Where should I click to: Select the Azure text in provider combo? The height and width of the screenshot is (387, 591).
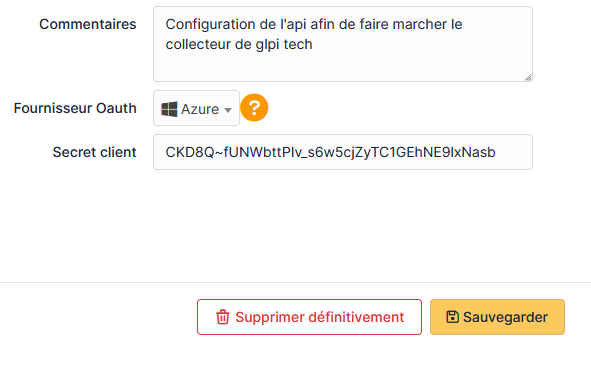[200, 109]
